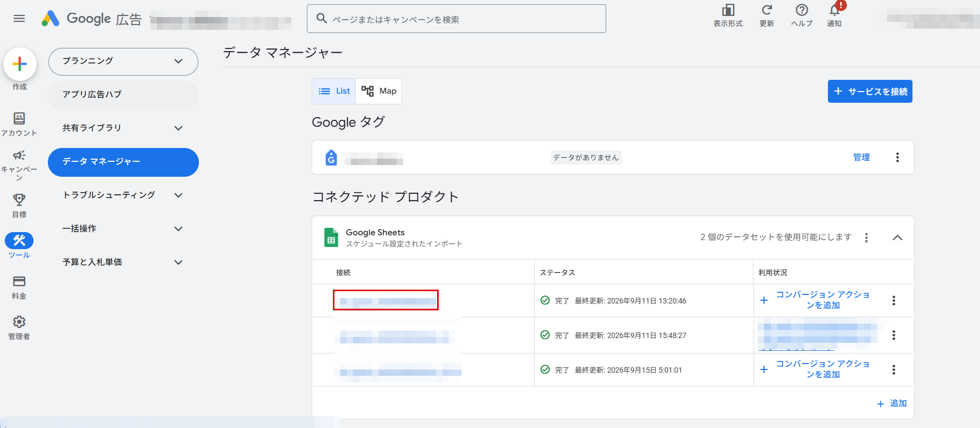Open アカウント in the side rail
Screen dimensions: 980x428
(x=19, y=124)
